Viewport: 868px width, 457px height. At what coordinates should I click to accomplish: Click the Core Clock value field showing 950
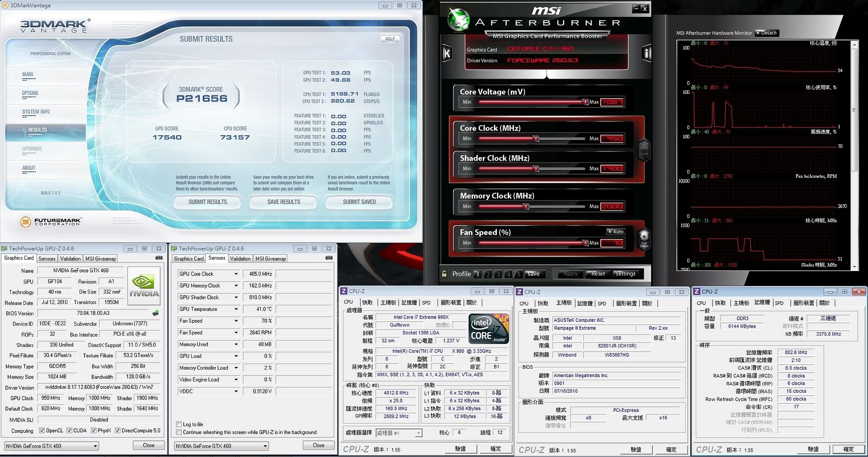point(613,138)
